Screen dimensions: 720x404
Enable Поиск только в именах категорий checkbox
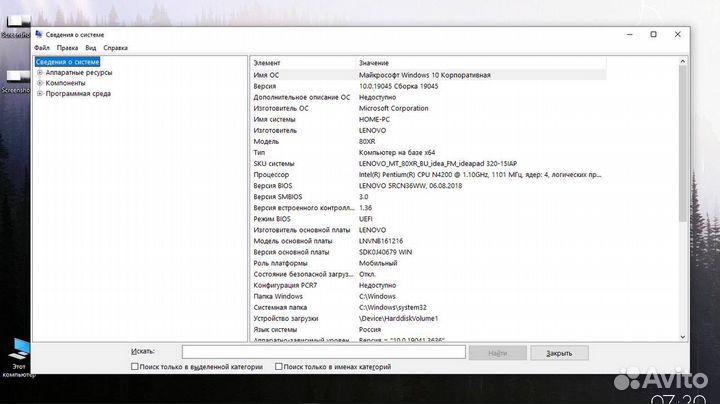click(278, 366)
